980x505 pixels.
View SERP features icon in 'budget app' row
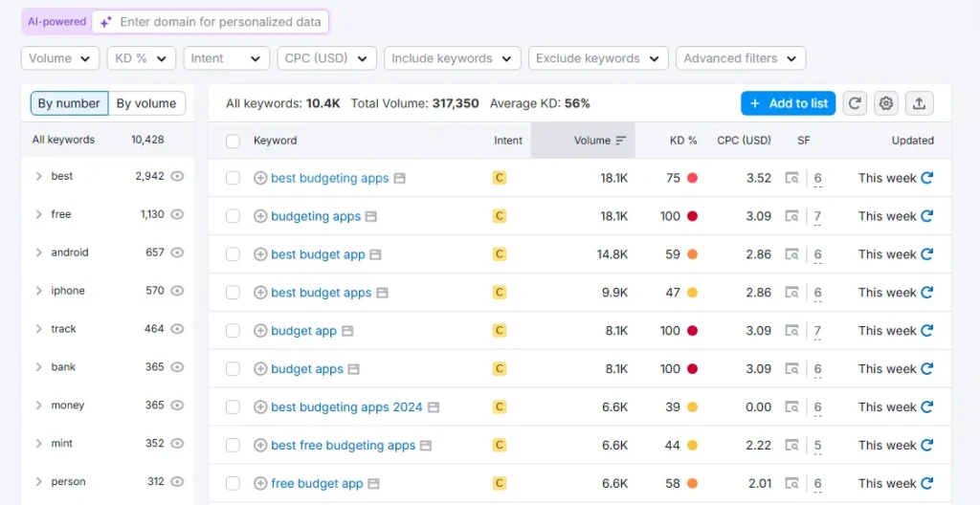pyautogui.click(x=791, y=331)
